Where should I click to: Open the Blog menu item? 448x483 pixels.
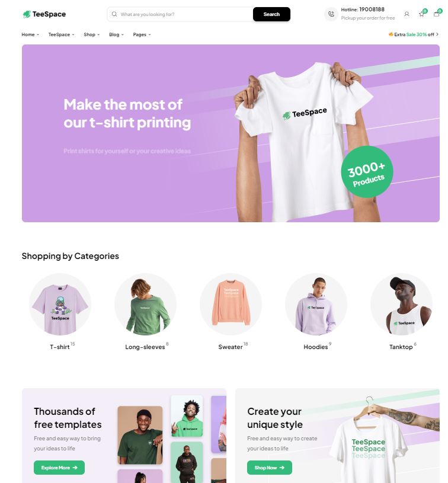(116, 34)
